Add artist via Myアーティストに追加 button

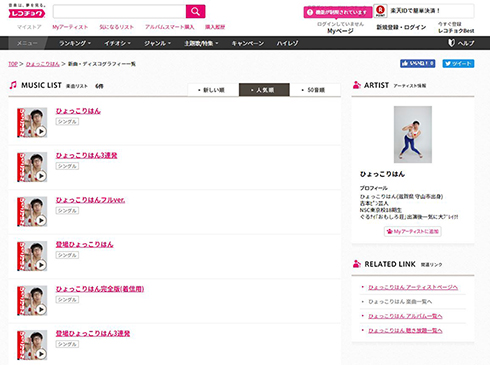coord(413,231)
